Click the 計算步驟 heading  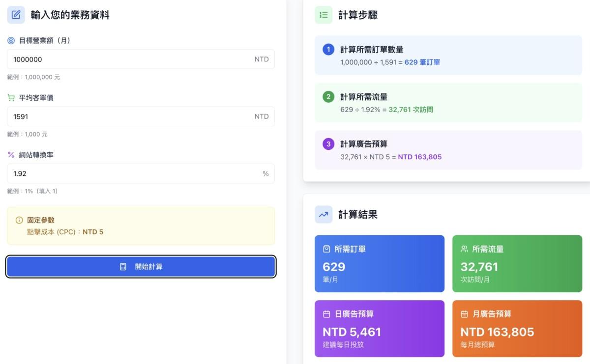[358, 15]
